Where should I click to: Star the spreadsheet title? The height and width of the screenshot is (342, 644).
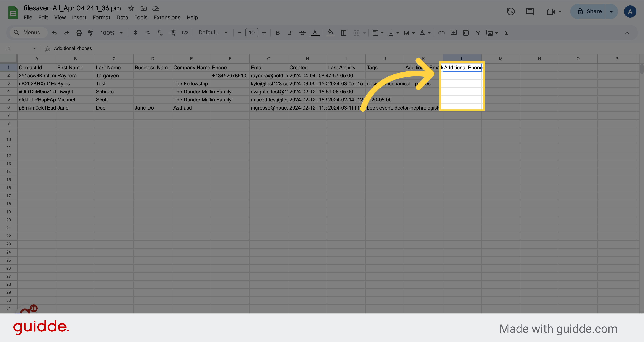tap(131, 8)
